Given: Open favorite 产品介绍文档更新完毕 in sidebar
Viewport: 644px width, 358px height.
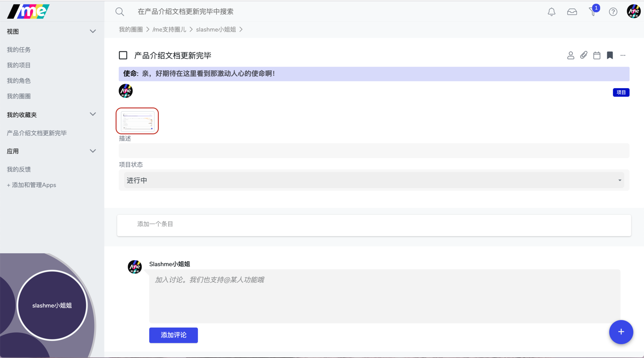Looking at the screenshot, I should point(37,133).
